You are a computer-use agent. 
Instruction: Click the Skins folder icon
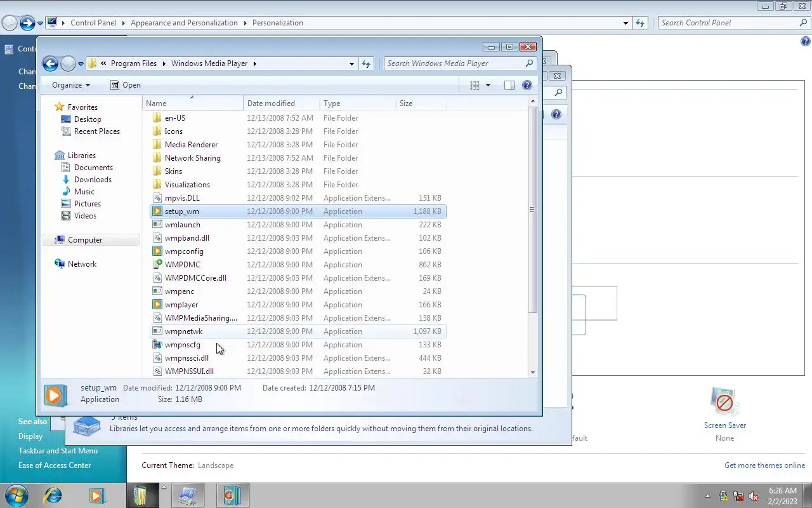coord(157,171)
